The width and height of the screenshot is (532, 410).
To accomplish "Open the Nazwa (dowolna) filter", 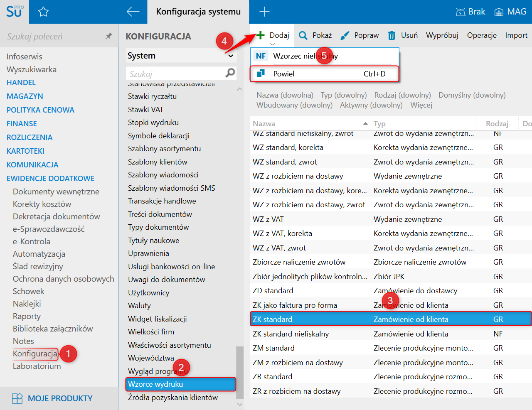I will pyautogui.click(x=285, y=95).
